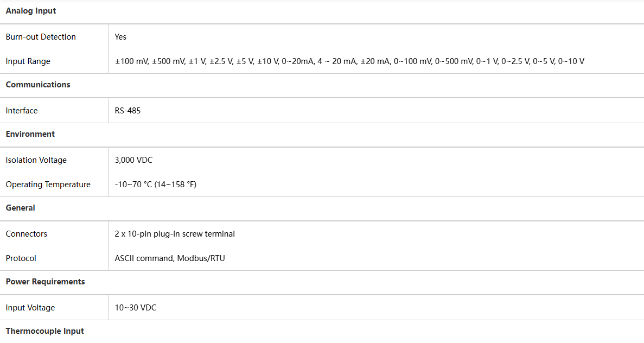Click the Operating Temperature label

pyautogui.click(x=48, y=185)
